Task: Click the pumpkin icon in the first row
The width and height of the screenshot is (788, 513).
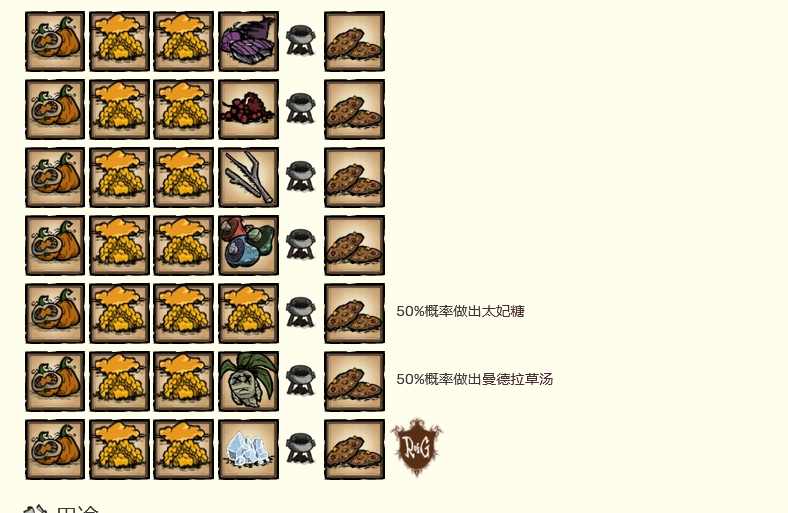Action: coord(55,41)
